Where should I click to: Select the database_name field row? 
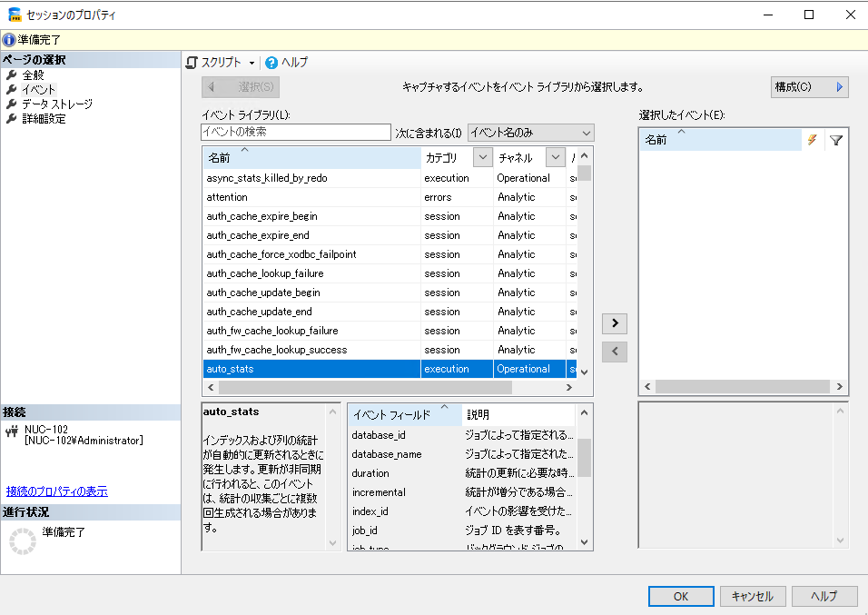[462, 454]
